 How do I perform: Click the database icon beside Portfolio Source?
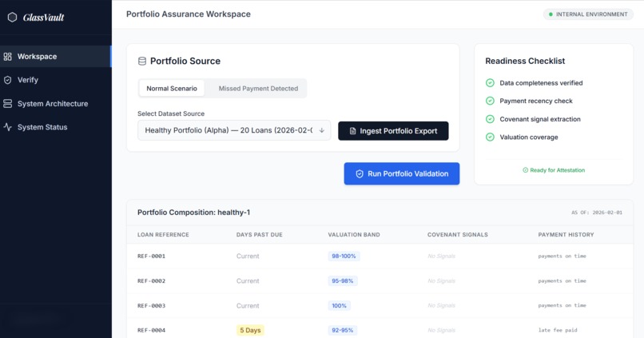(x=142, y=62)
